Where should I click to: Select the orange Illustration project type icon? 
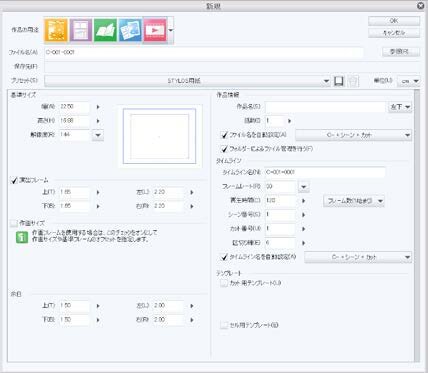(x=56, y=30)
